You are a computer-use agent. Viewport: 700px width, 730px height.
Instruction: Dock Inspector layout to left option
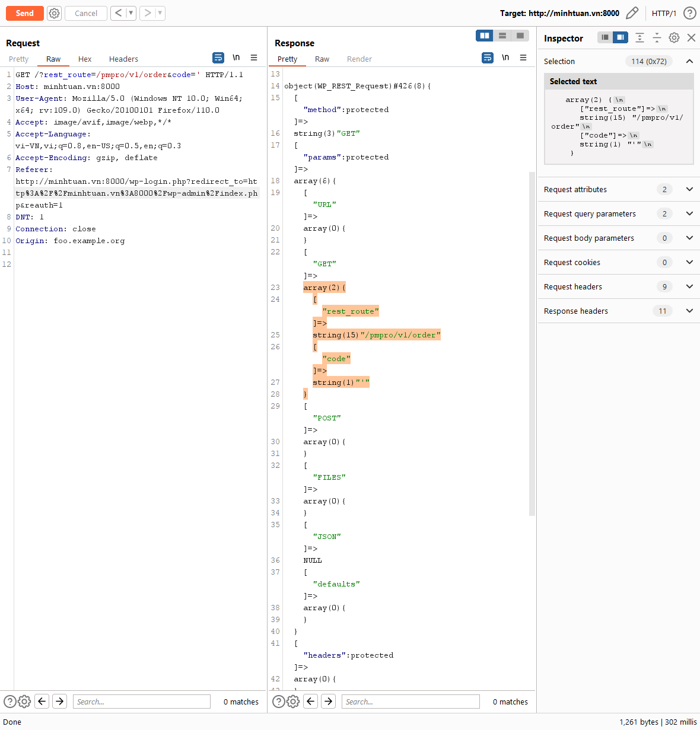pyautogui.click(x=604, y=37)
